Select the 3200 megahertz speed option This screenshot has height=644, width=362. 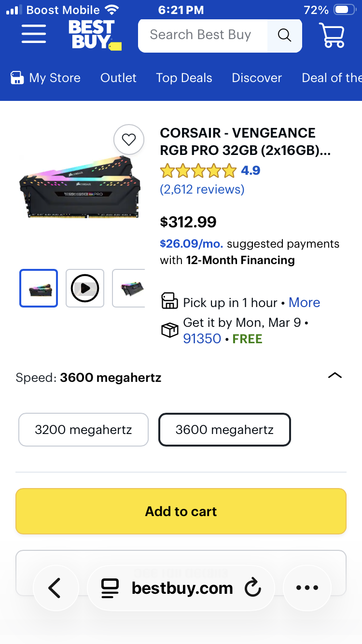click(x=84, y=430)
